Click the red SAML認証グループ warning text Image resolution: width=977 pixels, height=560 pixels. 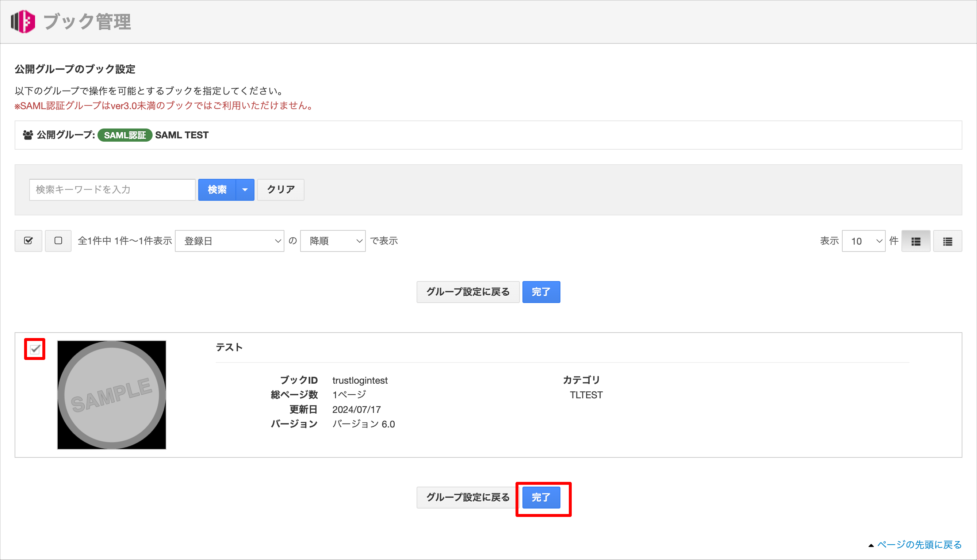[x=165, y=106]
